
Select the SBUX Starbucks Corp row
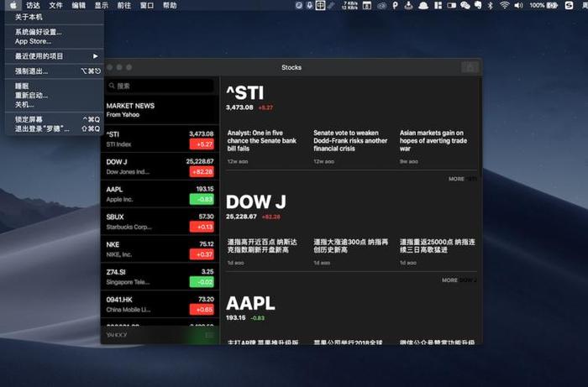pos(160,222)
